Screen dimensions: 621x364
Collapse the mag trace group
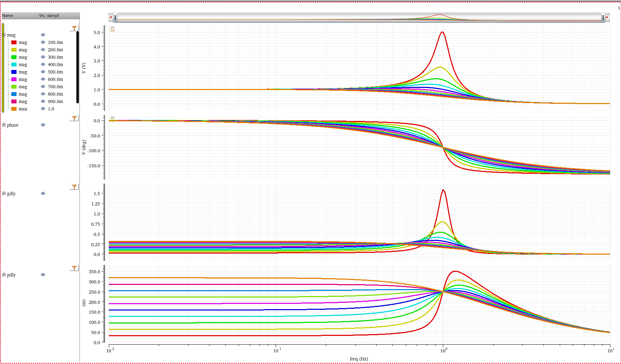pos(4,35)
